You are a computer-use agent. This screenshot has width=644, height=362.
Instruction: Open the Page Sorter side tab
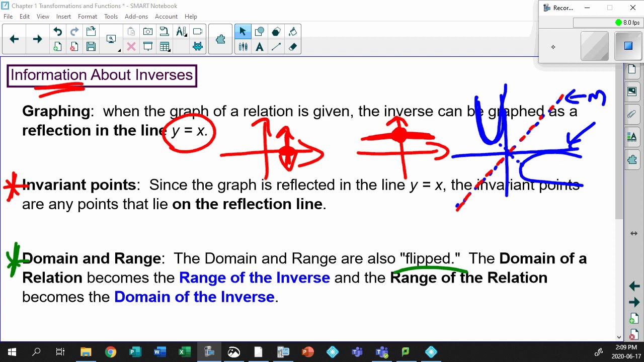(632, 69)
